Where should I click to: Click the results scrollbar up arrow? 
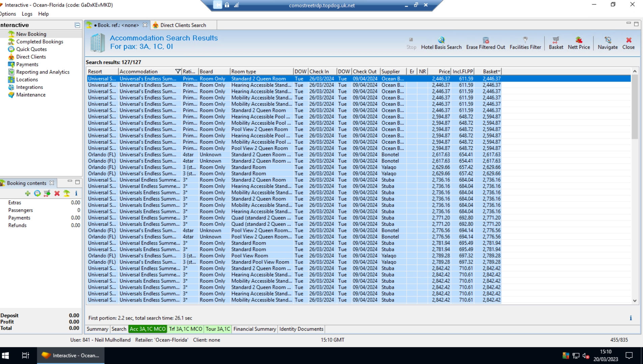click(635, 71)
